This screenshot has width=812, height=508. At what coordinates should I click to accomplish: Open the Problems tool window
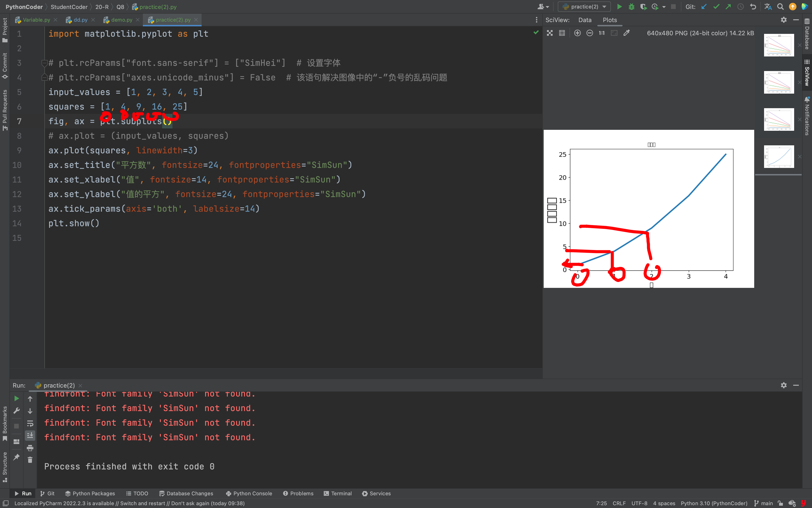click(298, 493)
